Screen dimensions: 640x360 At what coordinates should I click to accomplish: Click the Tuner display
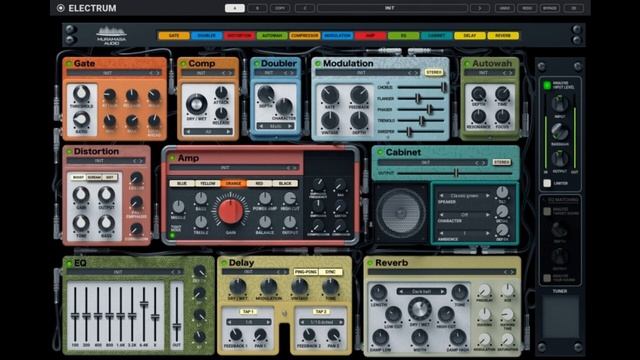[560, 317]
